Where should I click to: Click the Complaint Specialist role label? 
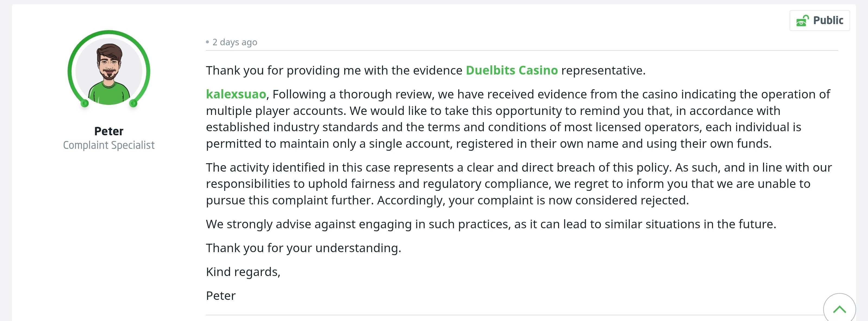(109, 145)
